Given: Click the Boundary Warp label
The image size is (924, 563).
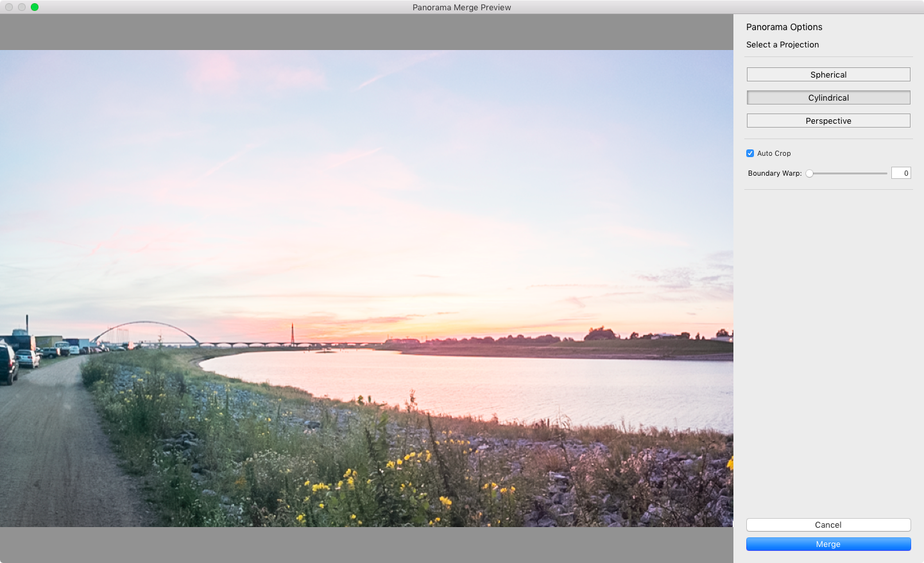Looking at the screenshot, I should (774, 173).
